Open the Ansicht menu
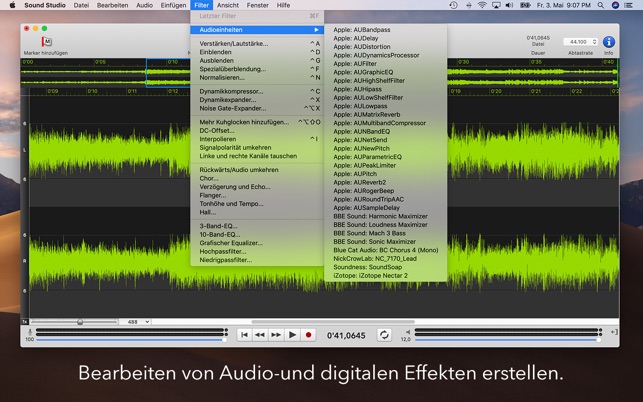643x402 pixels. (228, 5)
